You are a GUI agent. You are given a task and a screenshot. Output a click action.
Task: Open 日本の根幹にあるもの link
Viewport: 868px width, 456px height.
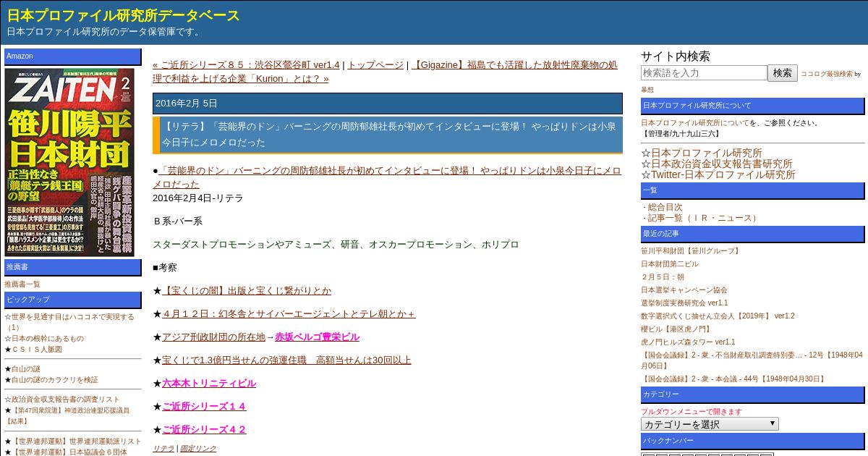tap(48, 339)
